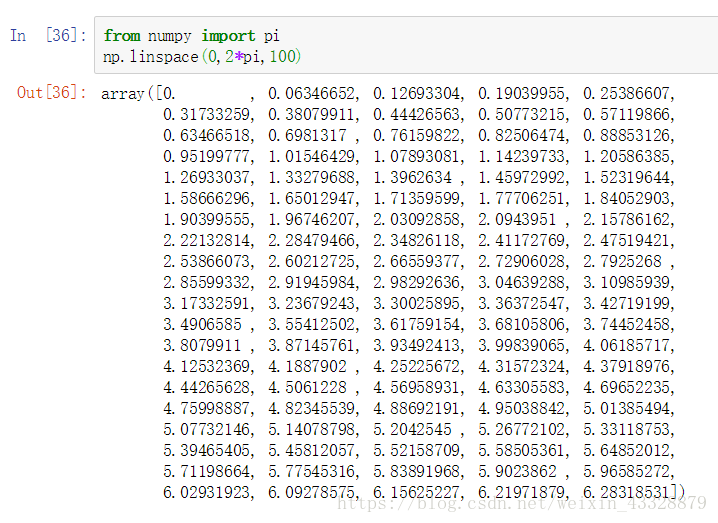Click the value 0.25386607 in output
This screenshot has height=523, width=718.
tap(626, 93)
